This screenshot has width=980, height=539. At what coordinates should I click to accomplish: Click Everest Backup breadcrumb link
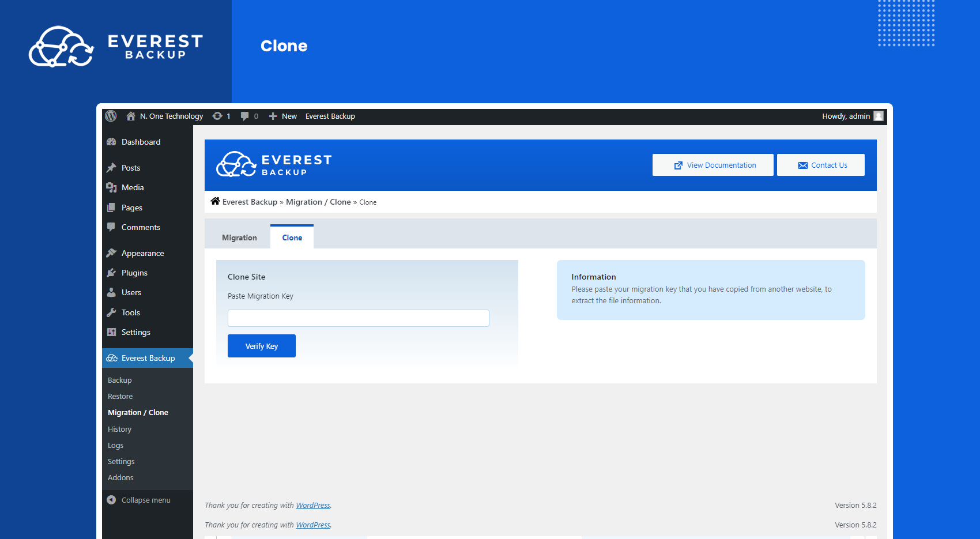[250, 202]
